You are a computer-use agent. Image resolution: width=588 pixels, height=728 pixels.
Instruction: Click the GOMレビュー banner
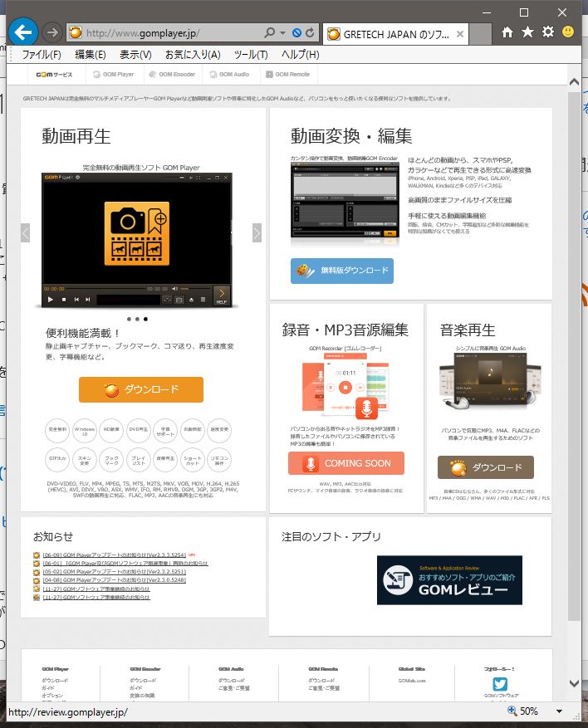[x=449, y=580]
